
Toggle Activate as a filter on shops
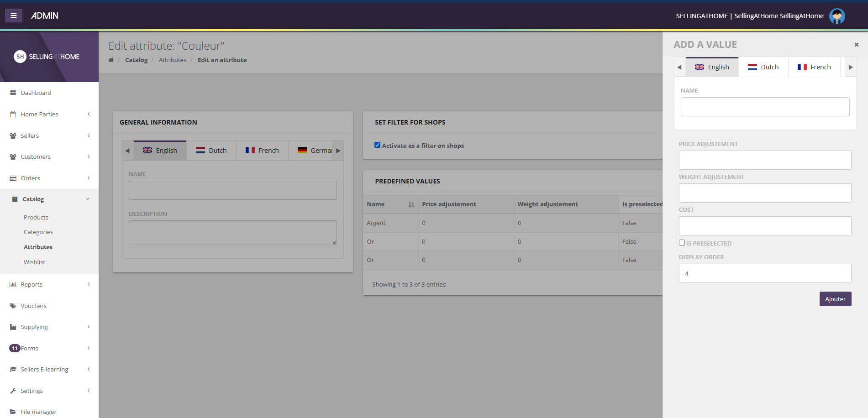pos(377,145)
